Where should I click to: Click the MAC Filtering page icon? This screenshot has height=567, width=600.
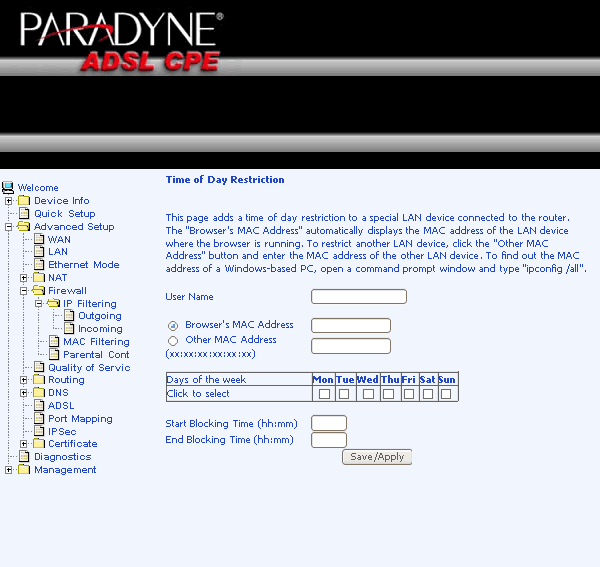54,341
